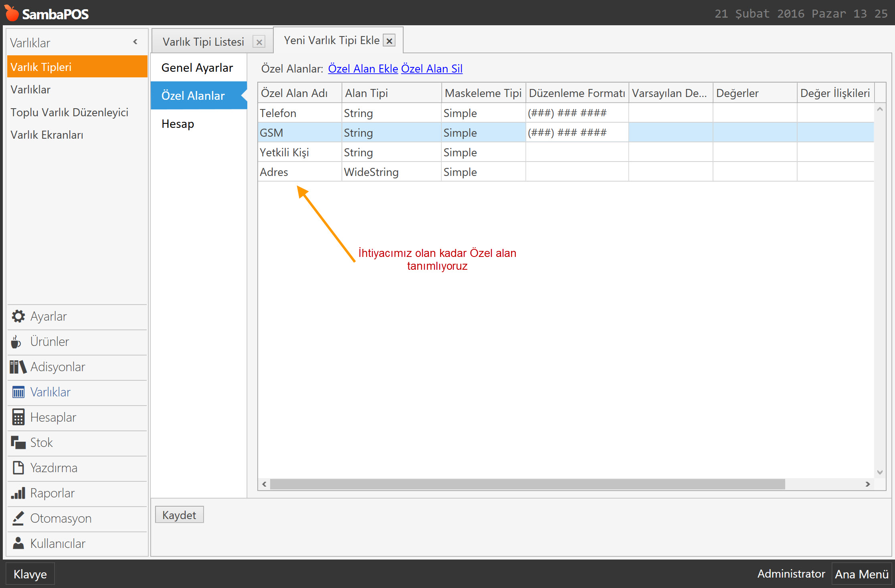Click the grid's scroll left arrow
This screenshot has height=588, width=895.
coord(264,484)
